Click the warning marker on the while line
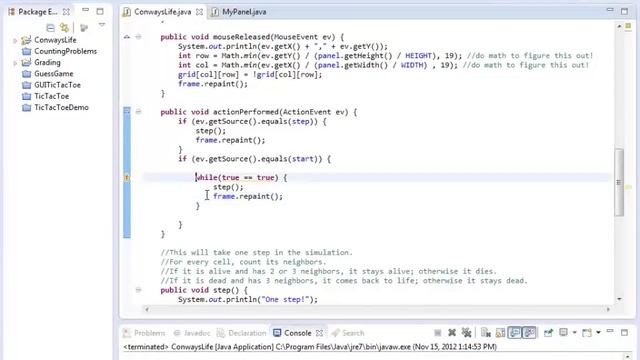This screenshot has height=360, width=640. point(127,178)
